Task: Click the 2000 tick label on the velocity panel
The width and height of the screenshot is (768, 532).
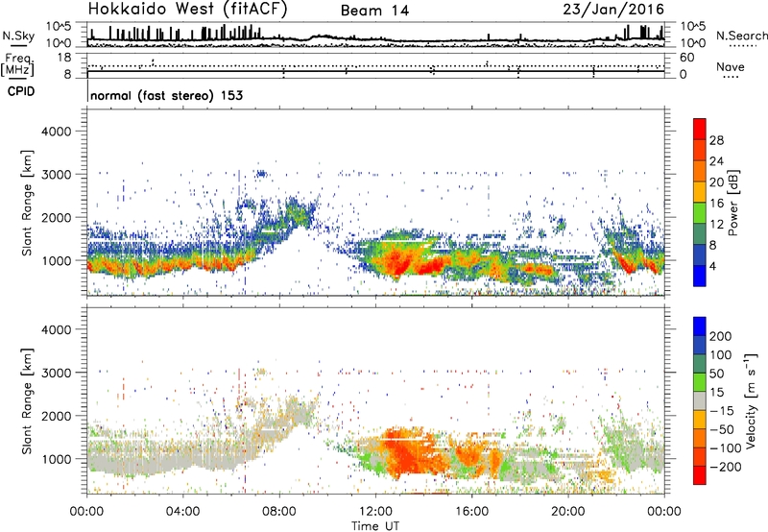Action: [57, 416]
